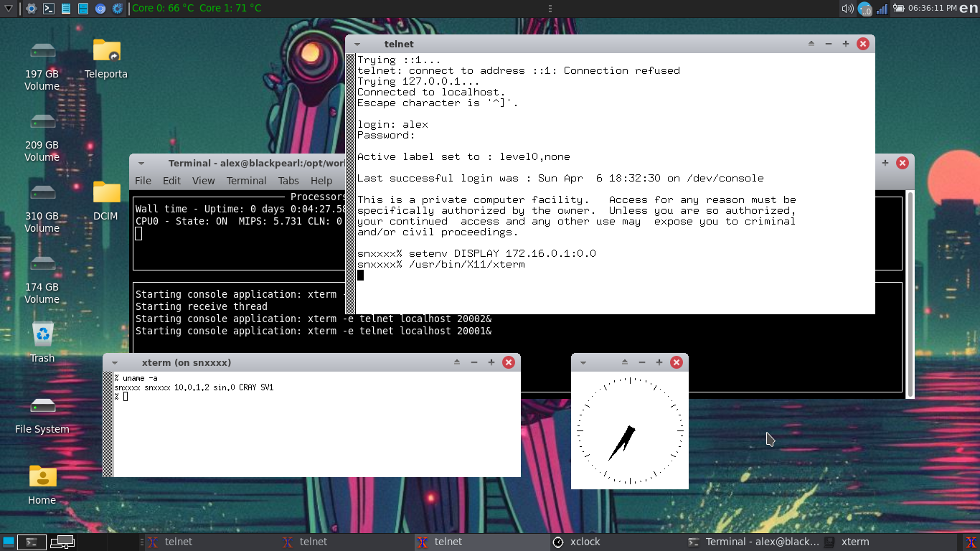Switch to xclock in the taskbar

(585, 542)
